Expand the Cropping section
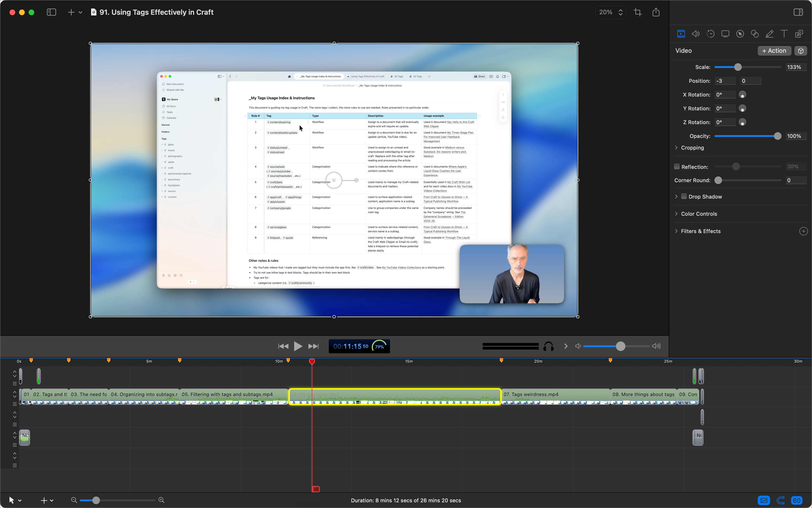812x508 pixels. [x=676, y=147]
